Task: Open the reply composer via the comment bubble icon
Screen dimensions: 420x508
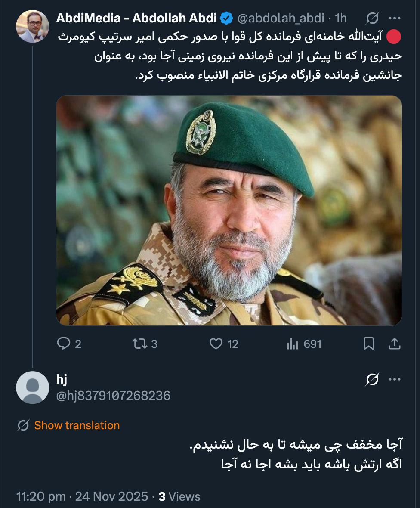Action: click(x=64, y=344)
